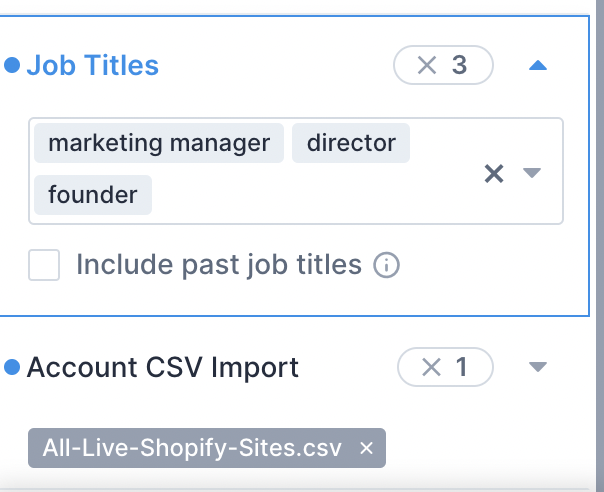Click Include past job titles label
The width and height of the screenshot is (604, 492).
(219, 265)
